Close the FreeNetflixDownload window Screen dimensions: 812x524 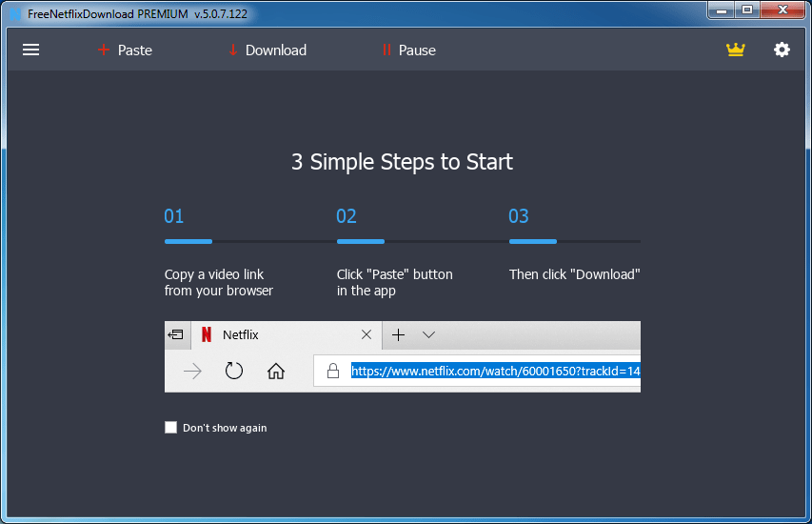pyautogui.click(x=782, y=10)
